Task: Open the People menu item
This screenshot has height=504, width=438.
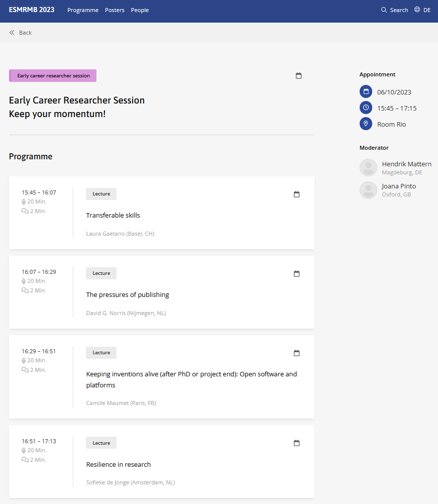Action: (140, 10)
